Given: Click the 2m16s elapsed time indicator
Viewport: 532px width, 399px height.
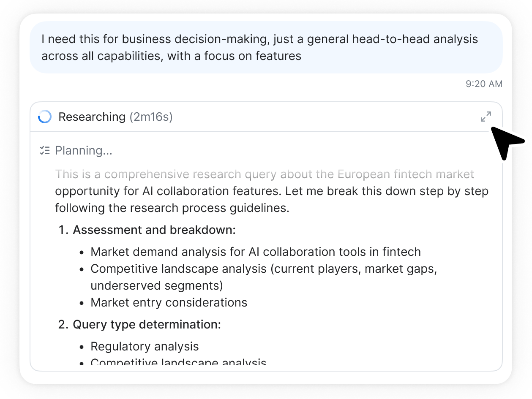Looking at the screenshot, I should (x=151, y=117).
